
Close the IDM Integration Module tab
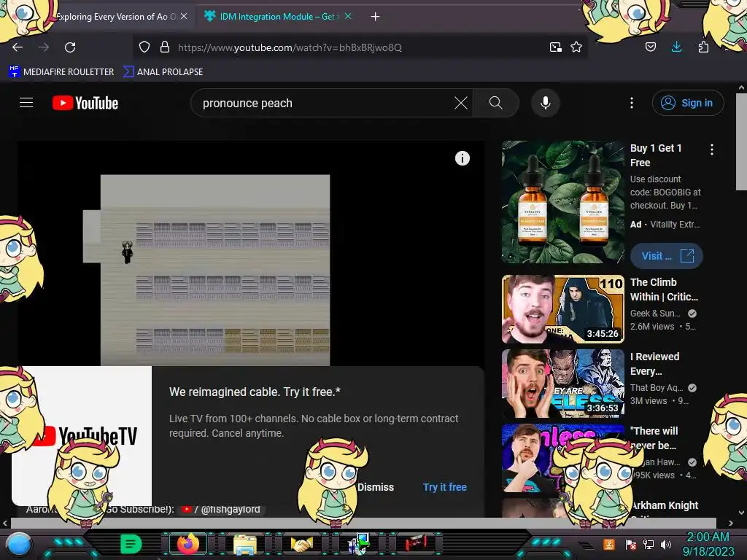coord(348,16)
